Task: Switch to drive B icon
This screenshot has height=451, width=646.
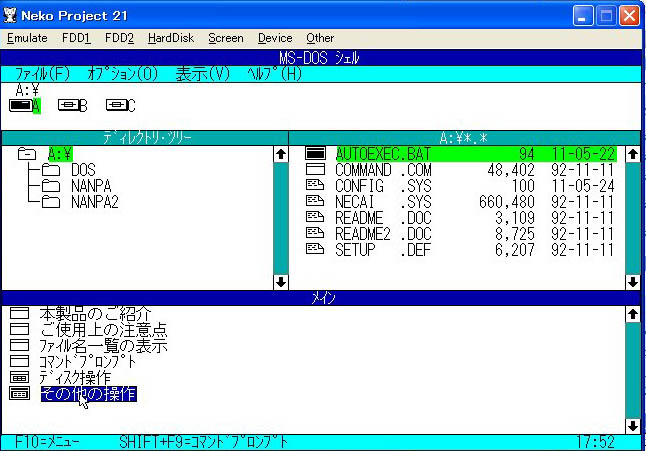Action: coord(68,105)
